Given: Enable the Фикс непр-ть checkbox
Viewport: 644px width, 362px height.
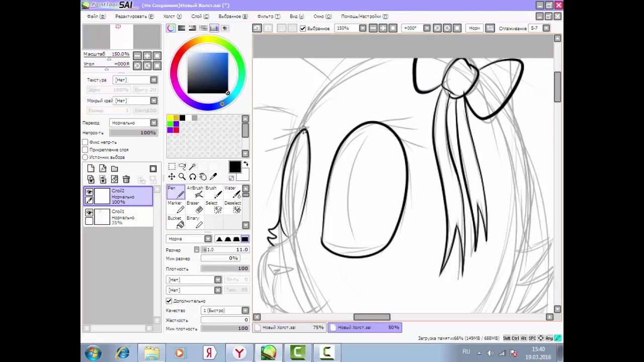Looking at the screenshot, I should (85, 142).
